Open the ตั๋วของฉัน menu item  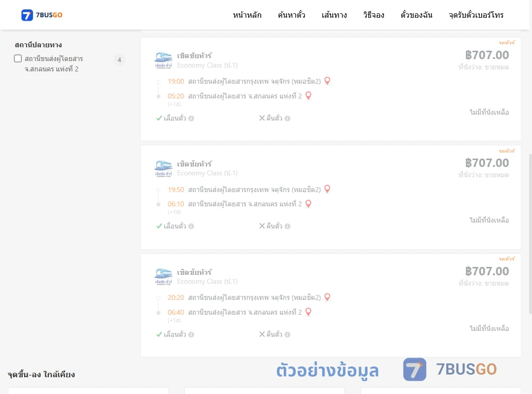click(416, 15)
